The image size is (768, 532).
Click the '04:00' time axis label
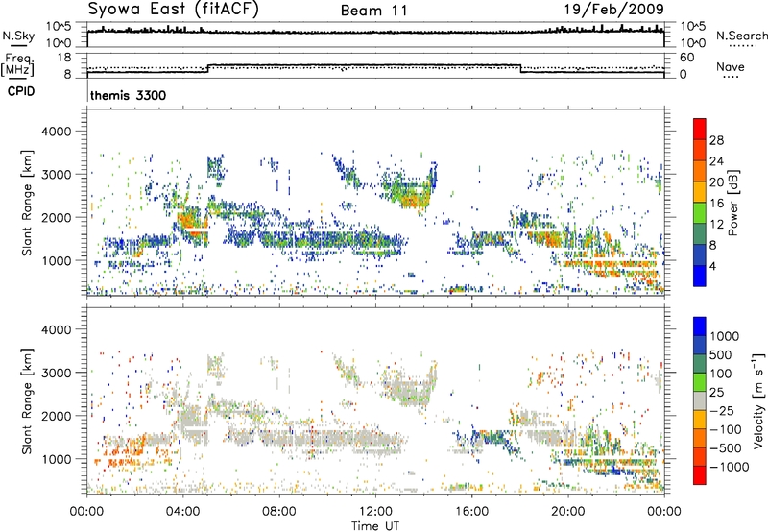click(x=183, y=512)
